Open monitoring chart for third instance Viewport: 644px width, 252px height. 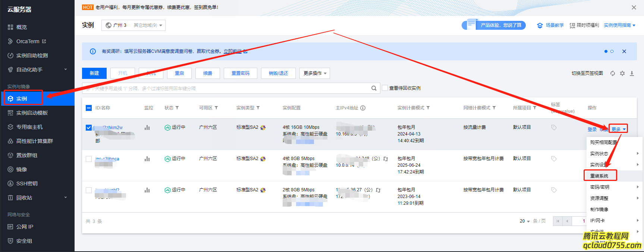click(x=147, y=190)
